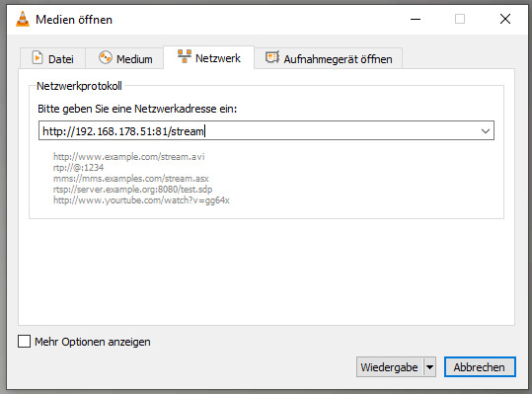
Task: Select the Netzwerk tab
Action: [208, 57]
